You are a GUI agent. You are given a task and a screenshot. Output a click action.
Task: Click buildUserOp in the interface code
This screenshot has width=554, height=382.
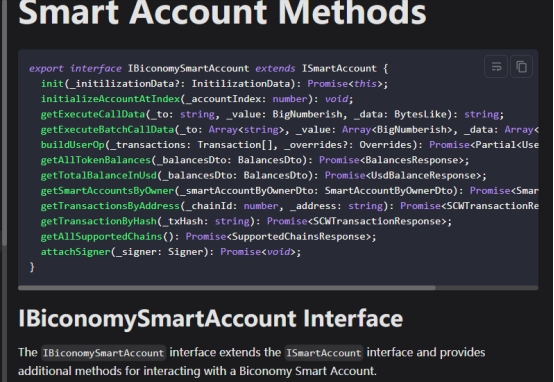coord(73,145)
